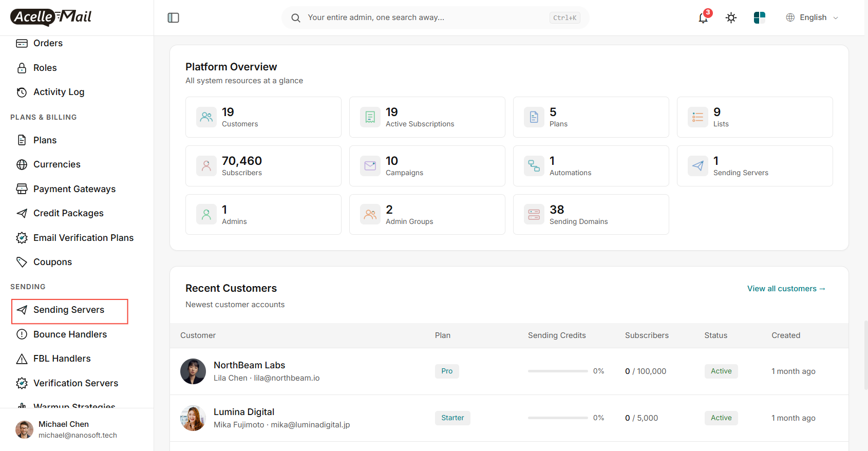Click the Bounce Handlers alert icon
Screen dimensions: 868x451
22,334
